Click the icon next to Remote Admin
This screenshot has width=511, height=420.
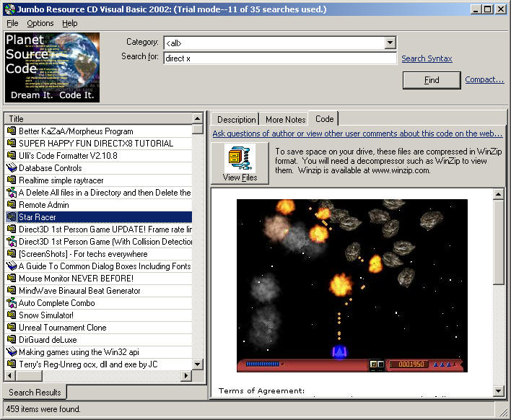click(x=12, y=205)
